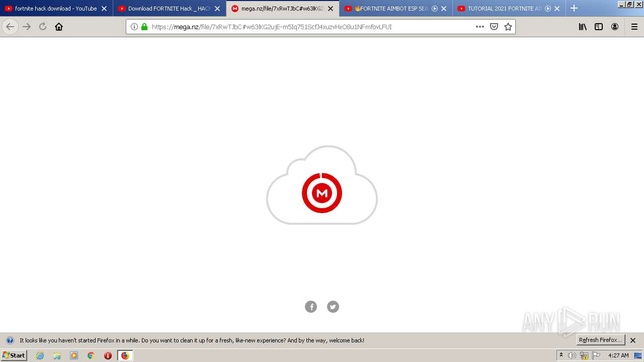Bookmark this page with the star
644x362 pixels.
click(508, 27)
